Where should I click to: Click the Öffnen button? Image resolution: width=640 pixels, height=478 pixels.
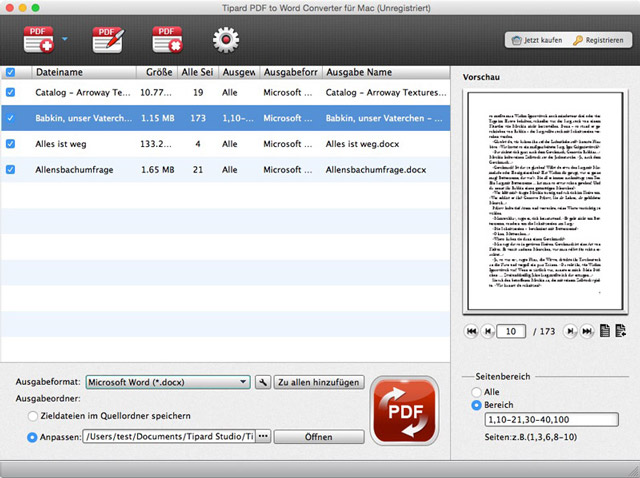[319, 437]
